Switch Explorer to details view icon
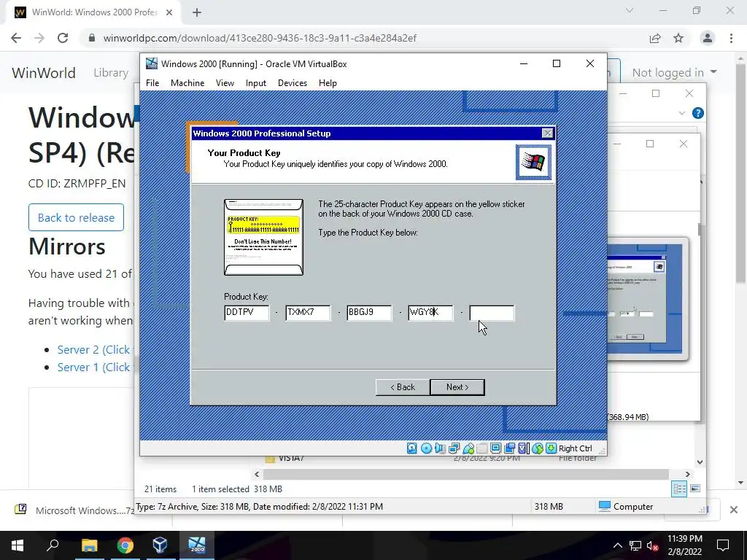 (679, 489)
